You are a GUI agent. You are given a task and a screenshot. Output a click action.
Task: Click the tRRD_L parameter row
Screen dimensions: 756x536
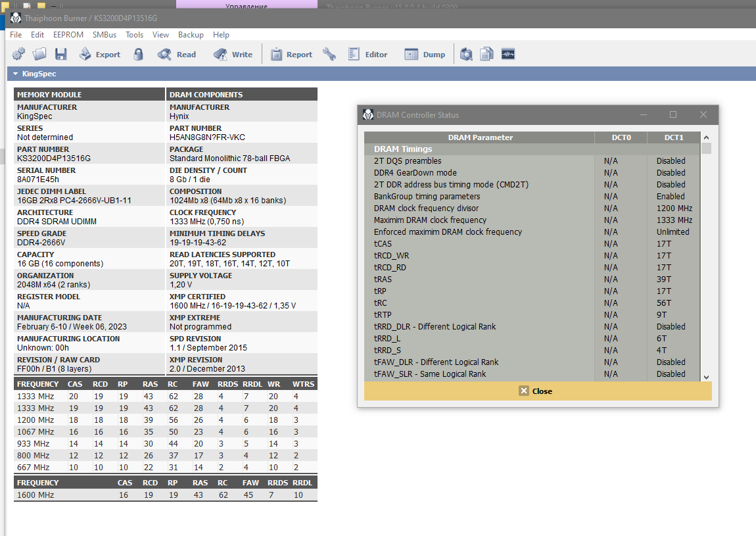point(532,339)
